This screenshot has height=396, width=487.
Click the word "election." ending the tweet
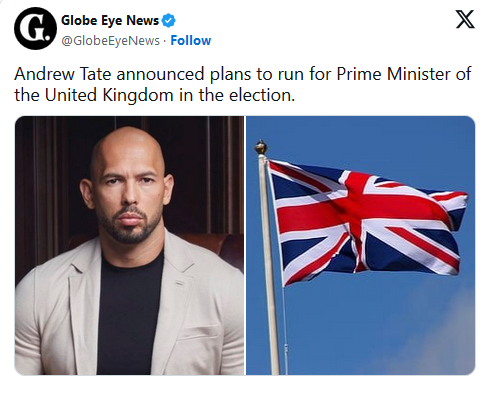(262, 95)
